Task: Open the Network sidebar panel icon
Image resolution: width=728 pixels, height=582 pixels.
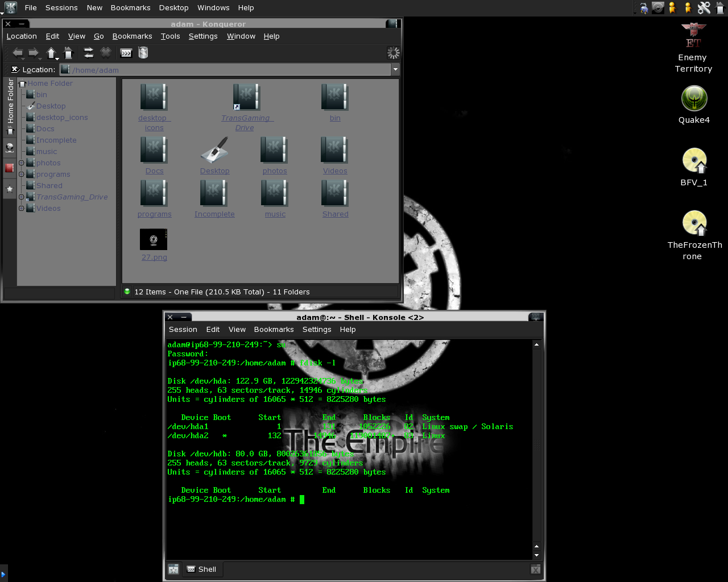Action: (x=10, y=148)
